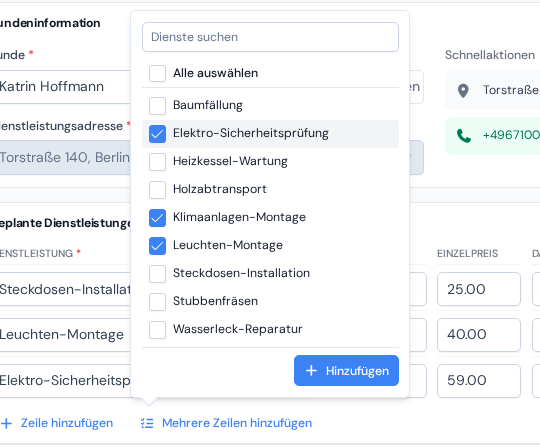Open the Torstraße 140 address dropdown
The height and width of the screenshot is (447, 540).
(65, 157)
